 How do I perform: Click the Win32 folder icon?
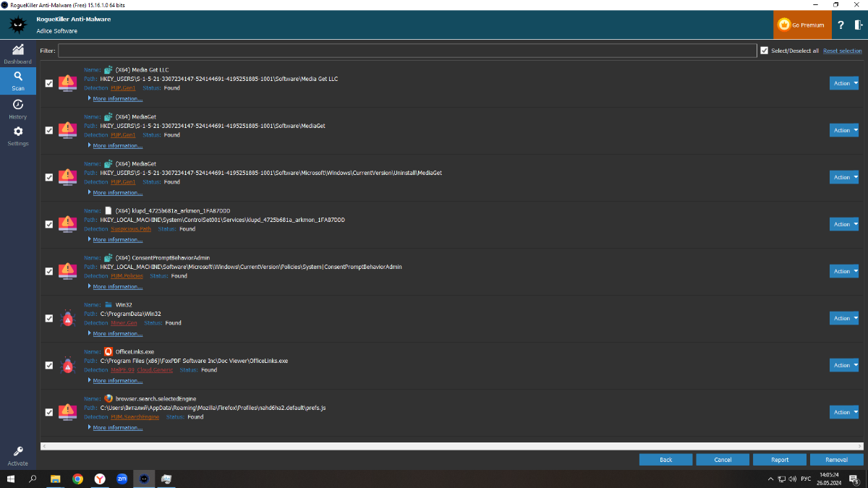pos(109,304)
